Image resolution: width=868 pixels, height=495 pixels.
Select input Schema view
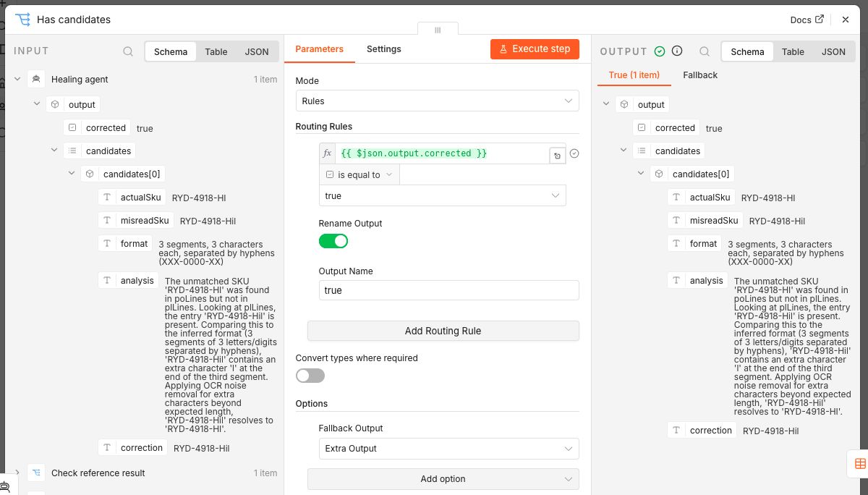(171, 51)
